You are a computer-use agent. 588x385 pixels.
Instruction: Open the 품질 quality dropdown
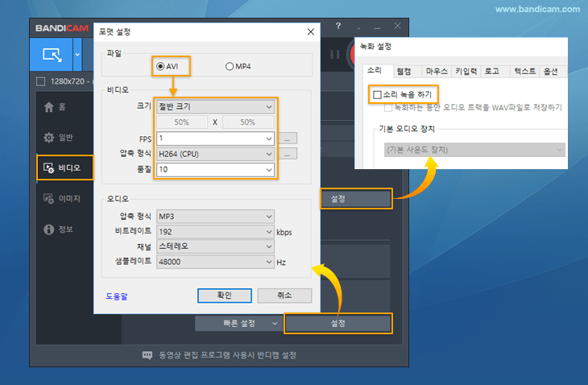point(215,169)
